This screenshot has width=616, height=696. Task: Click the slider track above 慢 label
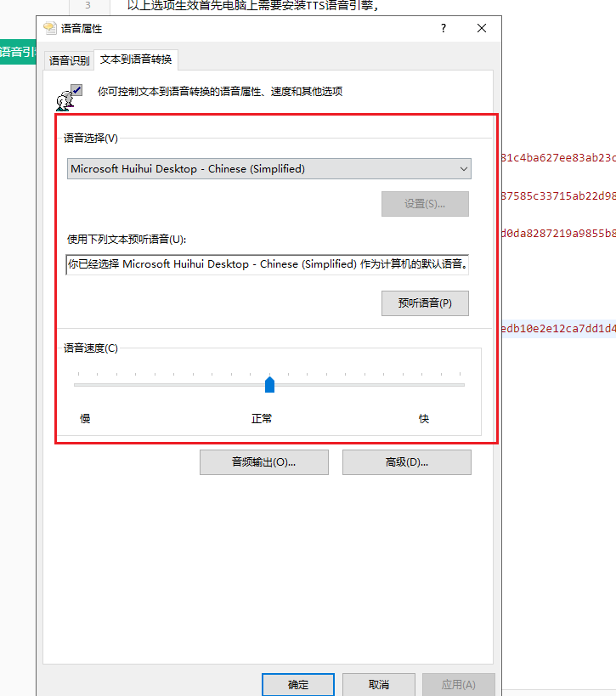coord(86,385)
